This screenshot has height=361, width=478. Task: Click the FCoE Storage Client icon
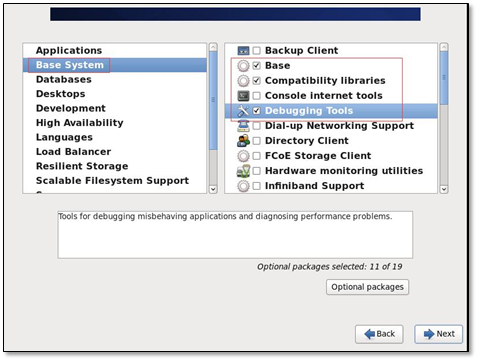(243, 156)
